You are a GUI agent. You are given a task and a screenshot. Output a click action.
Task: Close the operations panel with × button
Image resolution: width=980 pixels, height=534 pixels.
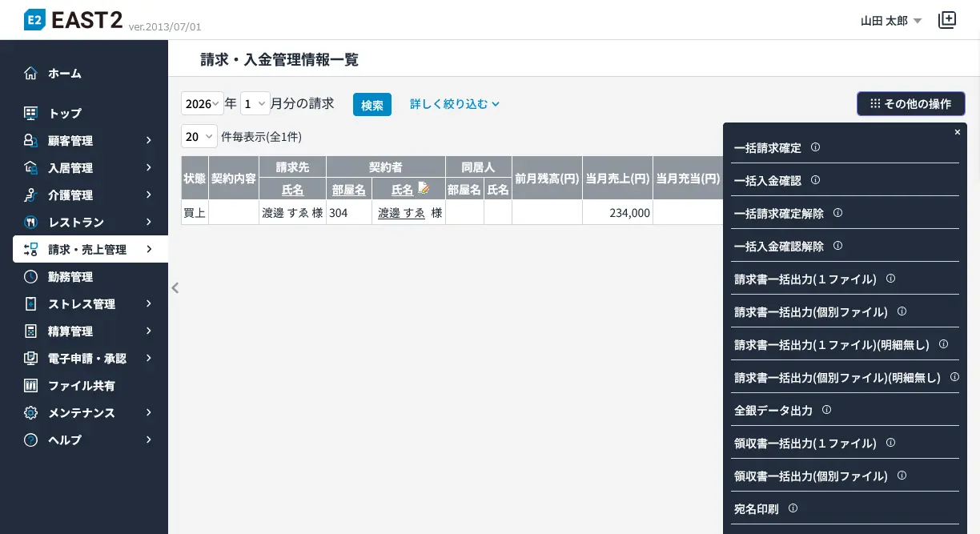click(957, 132)
